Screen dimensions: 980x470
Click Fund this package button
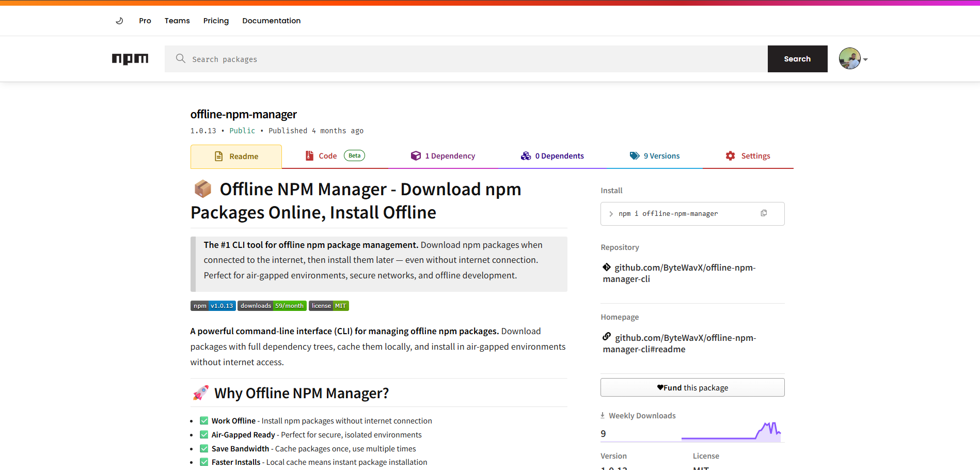click(x=692, y=387)
